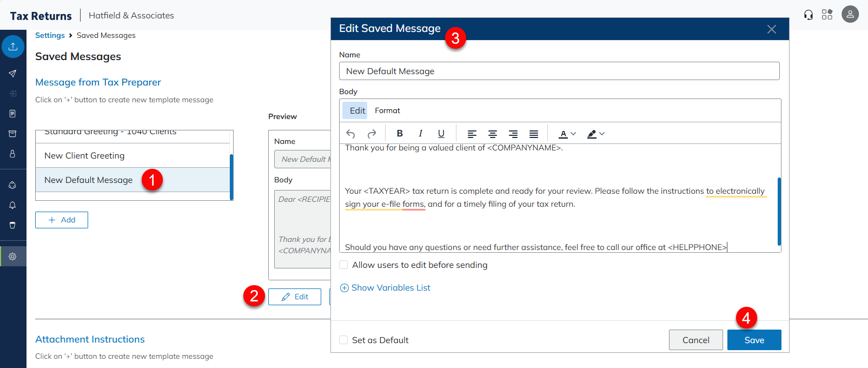Redo the last undone edit
Image resolution: width=868 pixels, height=368 pixels.
pyautogui.click(x=372, y=134)
